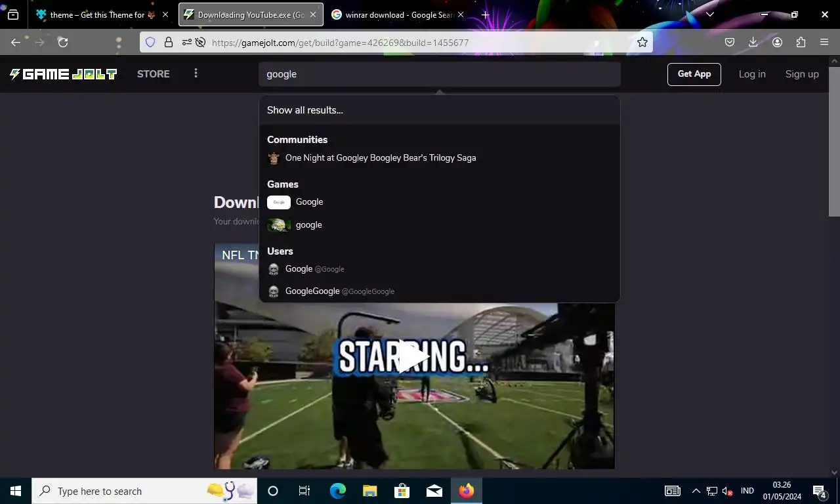Open the list all tabs dropdown
The height and width of the screenshot is (504, 840).
click(x=709, y=14)
